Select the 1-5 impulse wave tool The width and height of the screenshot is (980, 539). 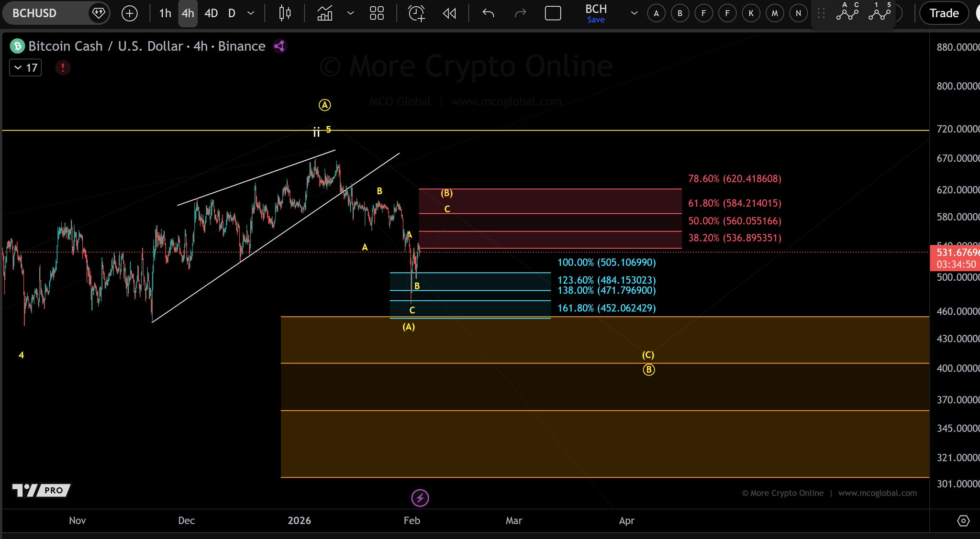pos(880,12)
